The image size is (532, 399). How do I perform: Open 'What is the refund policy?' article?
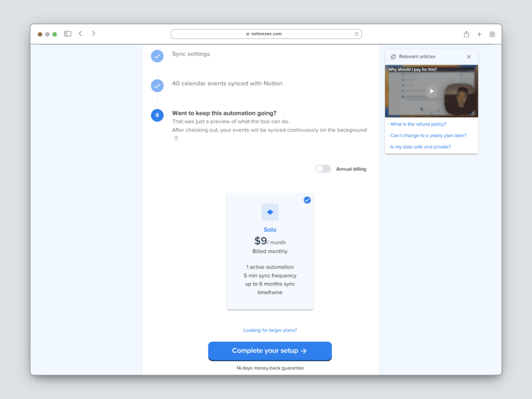click(417, 124)
